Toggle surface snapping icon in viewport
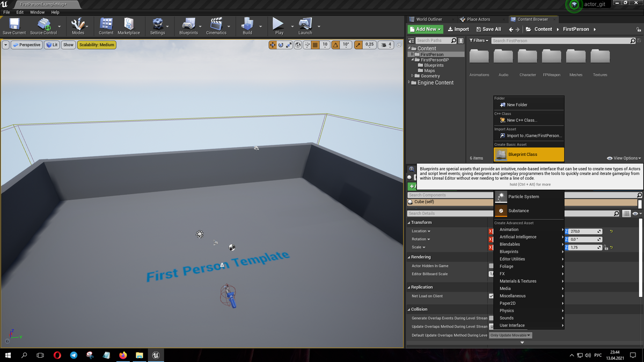Viewport: 644px width, 362px height. (307, 45)
